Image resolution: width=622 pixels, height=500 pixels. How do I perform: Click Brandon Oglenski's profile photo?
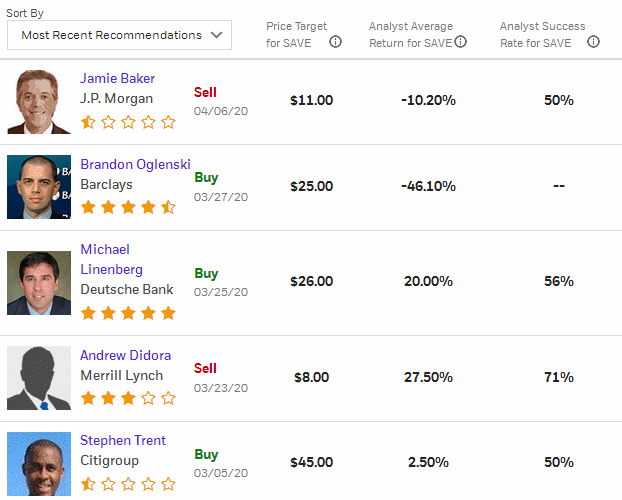pyautogui.click(x=39, y=186)
